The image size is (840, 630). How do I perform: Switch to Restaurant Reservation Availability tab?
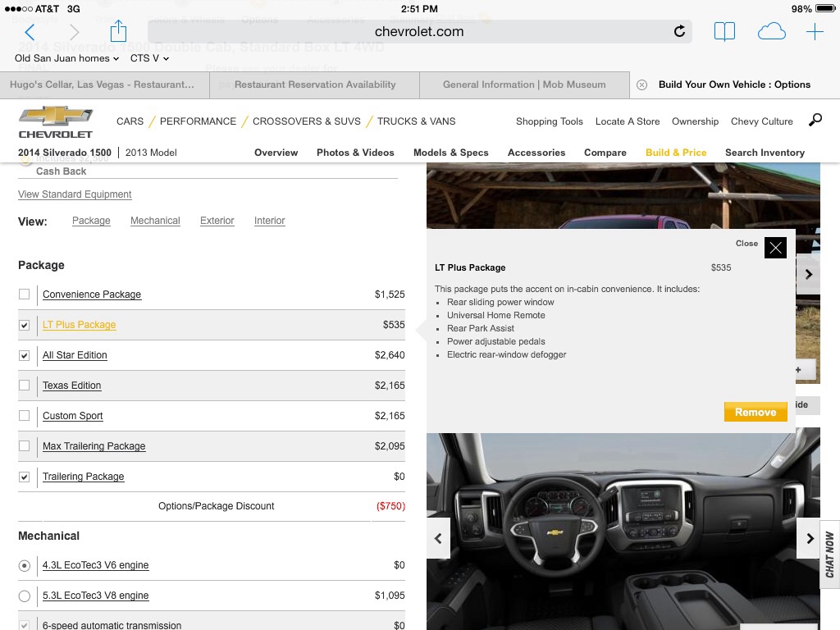314,84
